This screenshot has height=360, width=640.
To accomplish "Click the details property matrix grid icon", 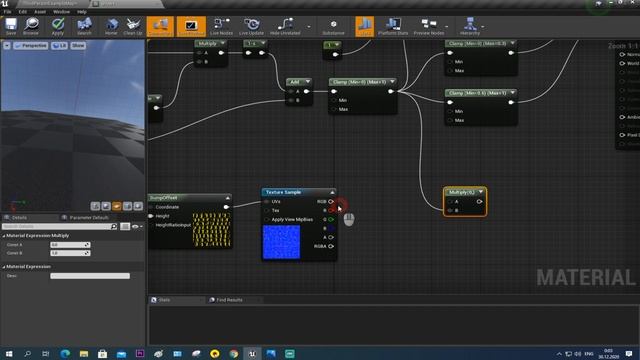I will tap(125, 226).
